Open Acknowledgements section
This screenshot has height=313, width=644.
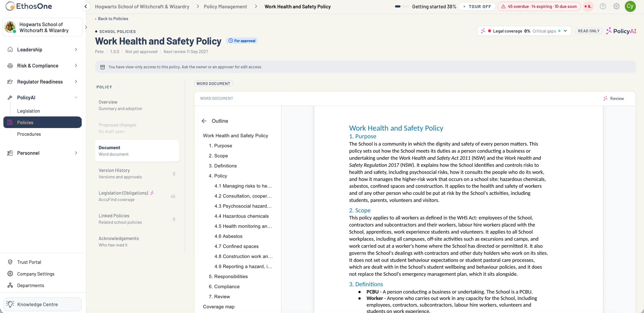137,242
